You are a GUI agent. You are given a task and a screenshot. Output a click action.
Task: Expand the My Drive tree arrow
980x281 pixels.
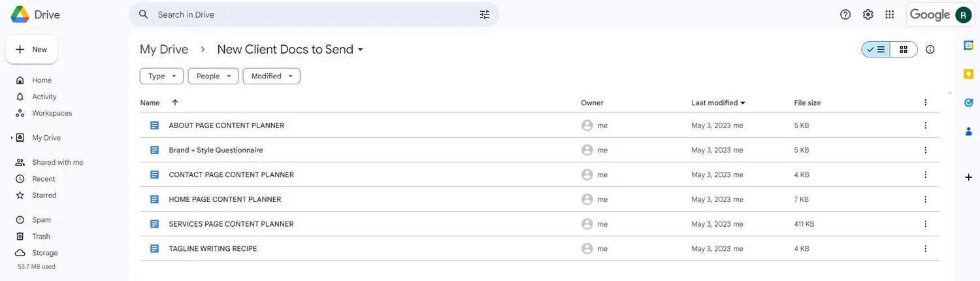(x=11, y=138)
